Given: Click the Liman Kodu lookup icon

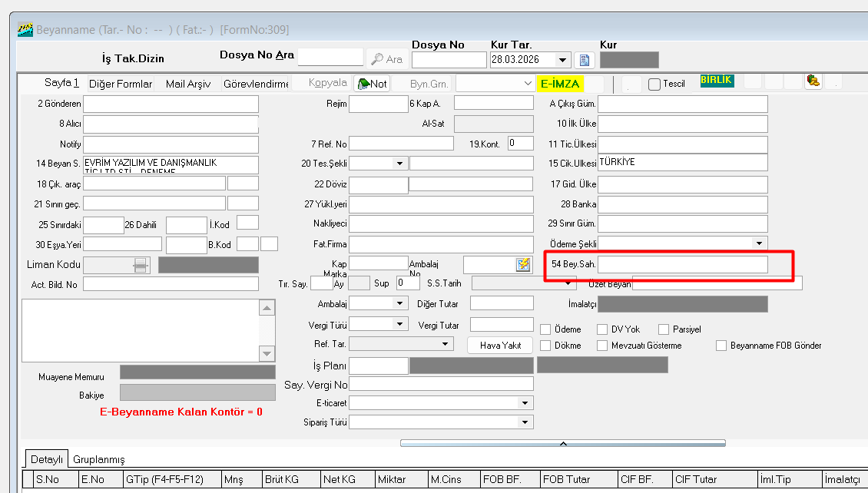Looking at the screenshot, I should click(140, 265).
